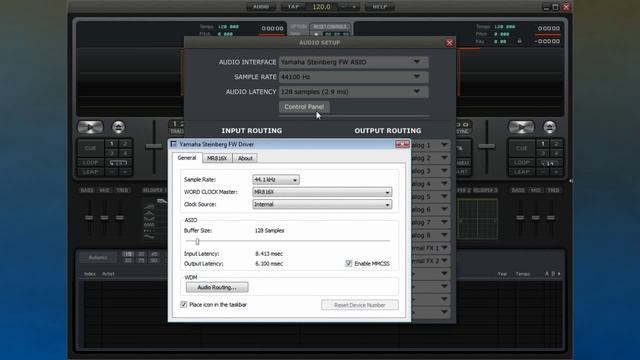Click the Reset Device Number button
The image size is (640, 360).
pos(360,305)
